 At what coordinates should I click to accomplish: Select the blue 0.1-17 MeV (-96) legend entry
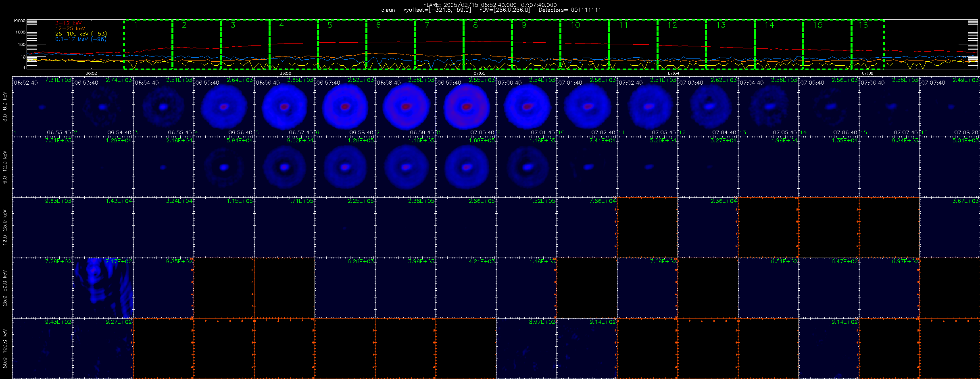tap(81, 39)
